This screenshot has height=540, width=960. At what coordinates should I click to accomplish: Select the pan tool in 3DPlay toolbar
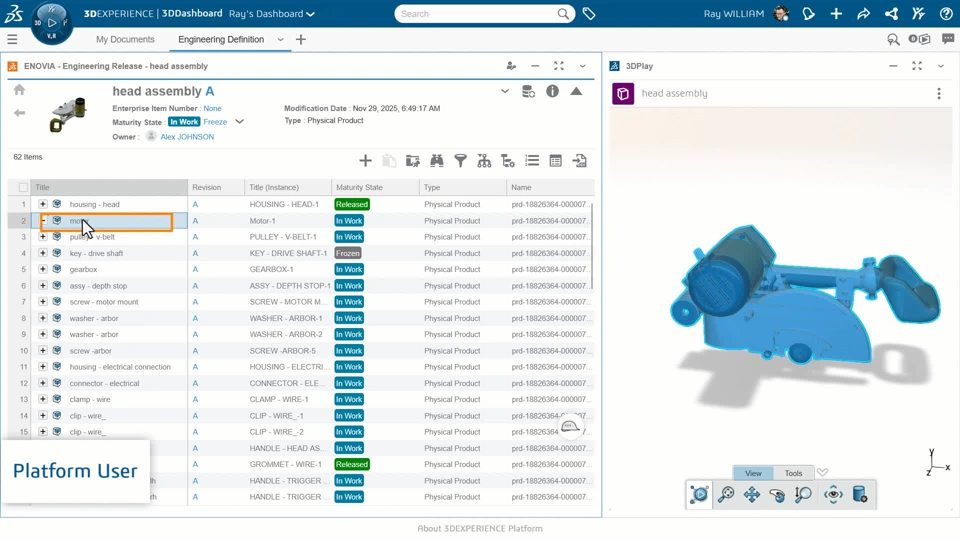tap(752, 495)
